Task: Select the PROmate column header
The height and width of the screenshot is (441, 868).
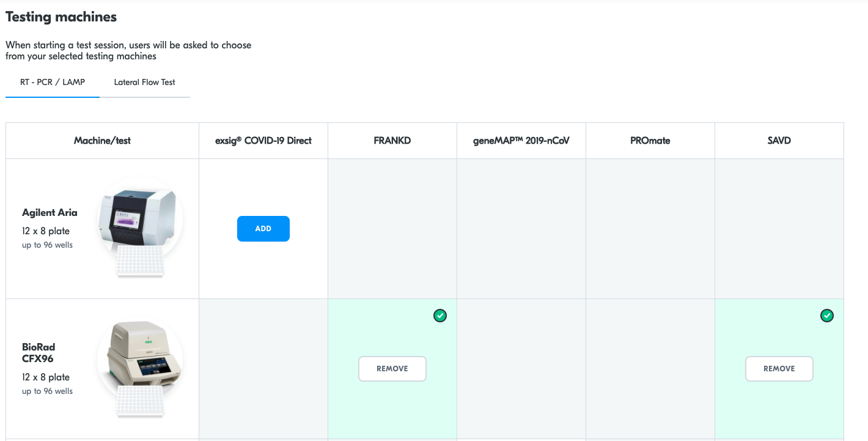Action: 650,141
